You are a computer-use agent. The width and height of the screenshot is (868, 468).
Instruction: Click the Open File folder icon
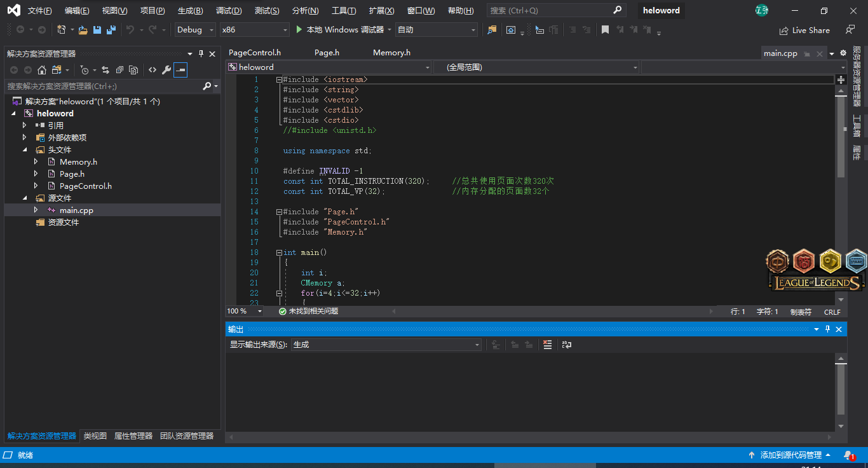click(83, 30)
